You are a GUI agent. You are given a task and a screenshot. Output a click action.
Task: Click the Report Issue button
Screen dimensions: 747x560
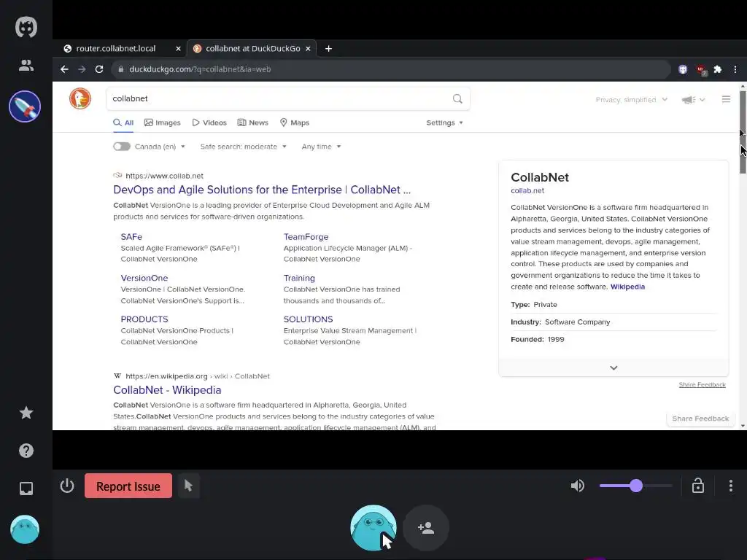point(128,486)
